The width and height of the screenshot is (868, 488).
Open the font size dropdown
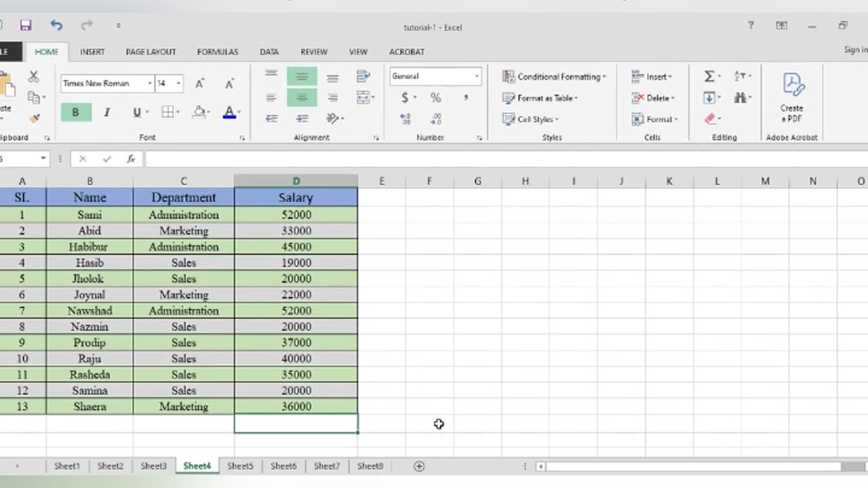pyautogui.click(x=178, y=83)
